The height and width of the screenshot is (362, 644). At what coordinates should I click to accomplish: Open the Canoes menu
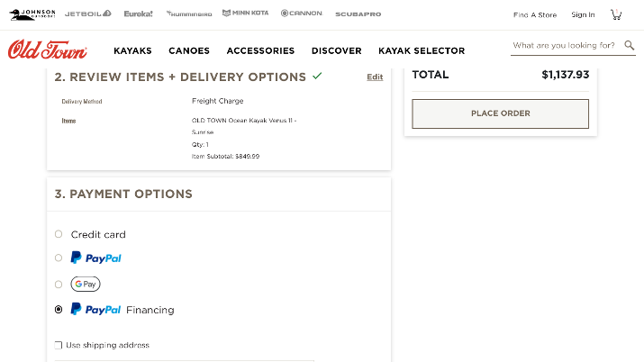pos(189,50)
